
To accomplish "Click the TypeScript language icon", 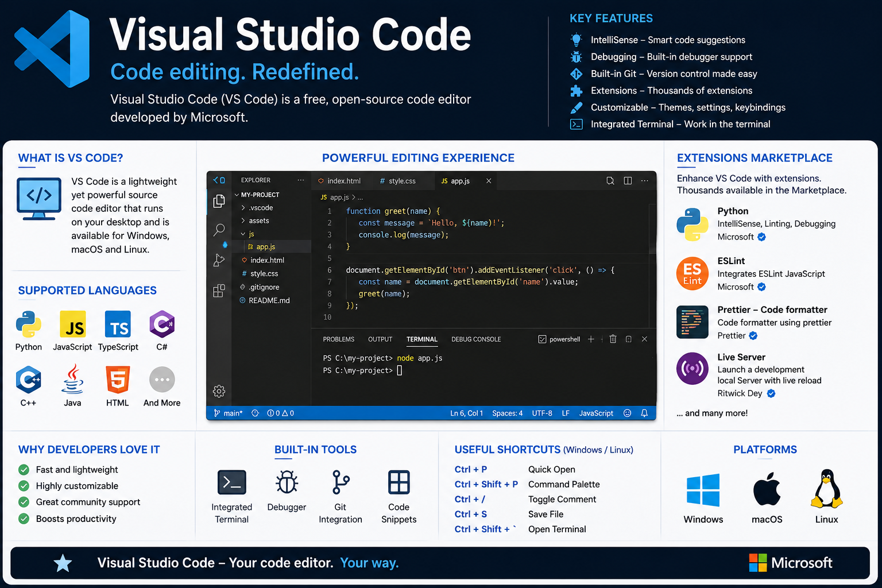I will [x=118, y=324].
